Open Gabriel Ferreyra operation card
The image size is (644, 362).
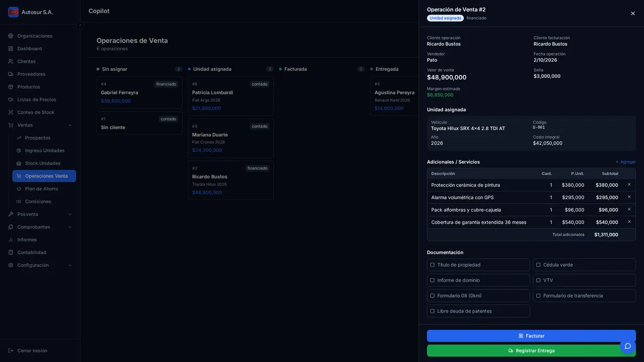[x=139, y=93]
